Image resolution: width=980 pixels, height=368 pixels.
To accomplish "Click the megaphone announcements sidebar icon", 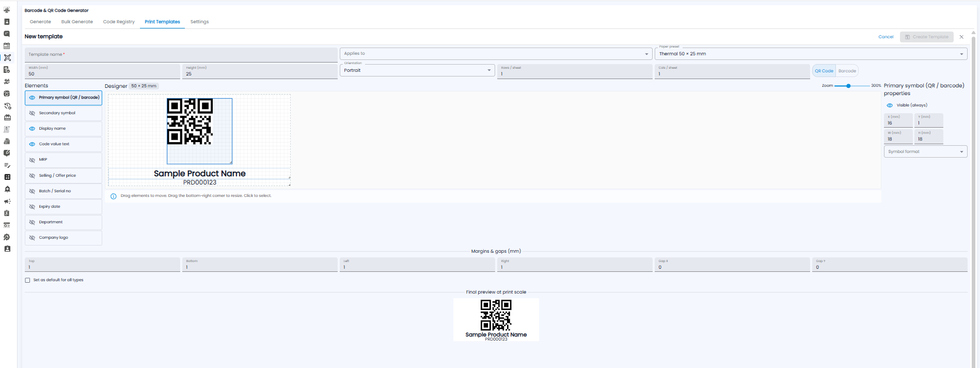I will click(x=7, y=201).
